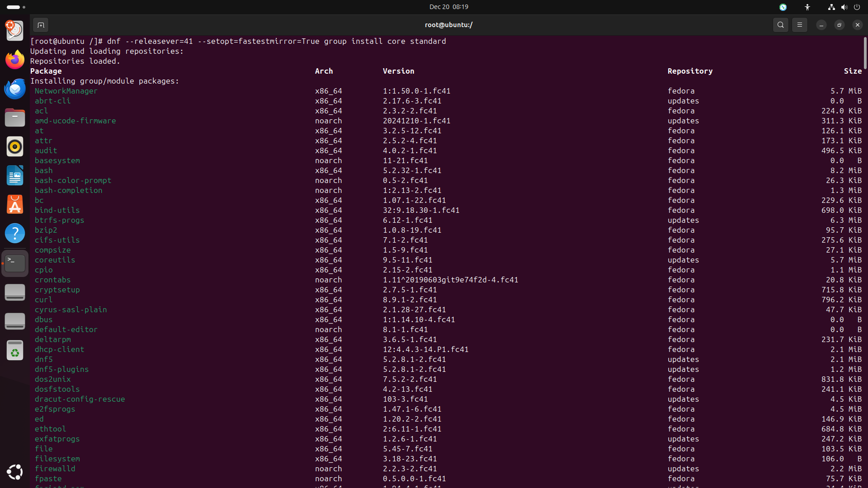Click the cryptsetup package name
The image size is (868, 488).
coord(57,290)
